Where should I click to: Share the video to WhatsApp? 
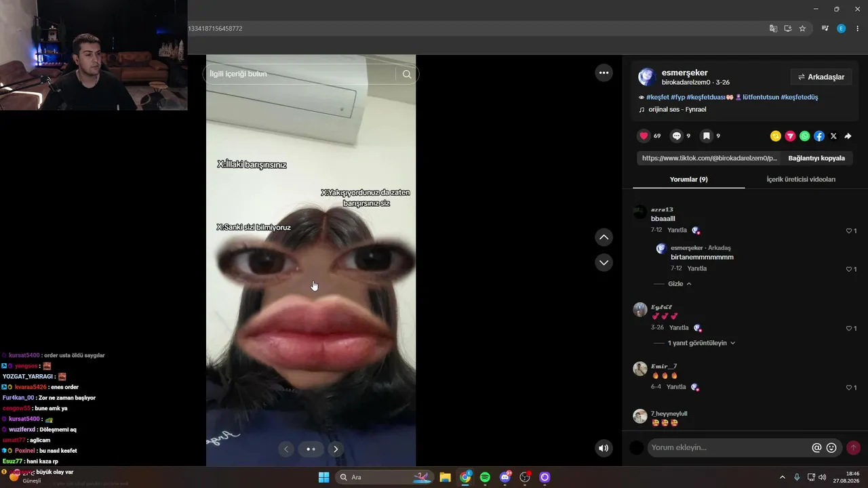[804, 136]
